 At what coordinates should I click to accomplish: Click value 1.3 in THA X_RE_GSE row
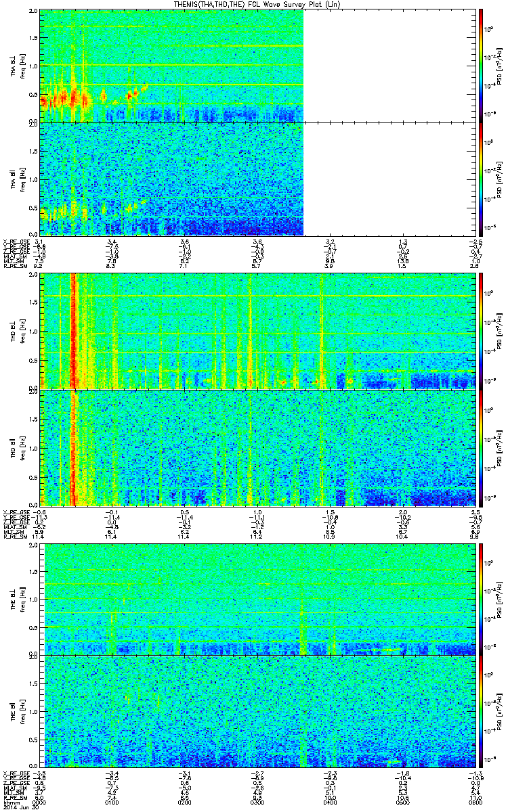[x=402, y=241]
